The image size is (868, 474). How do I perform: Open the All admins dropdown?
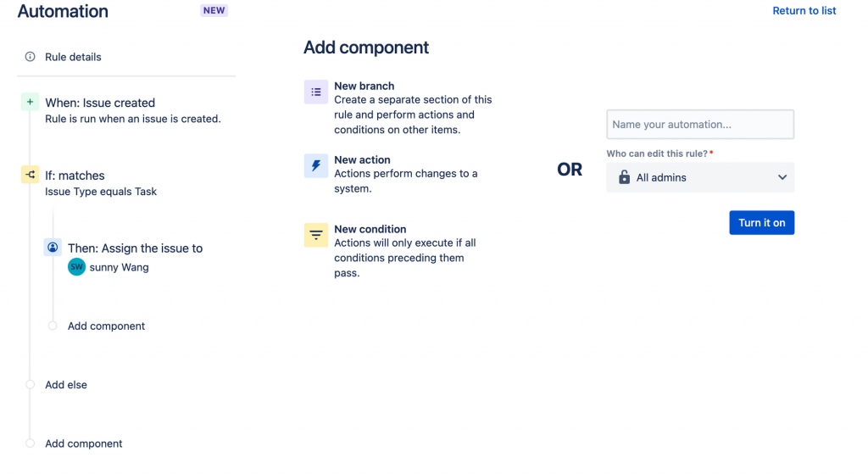700,178
